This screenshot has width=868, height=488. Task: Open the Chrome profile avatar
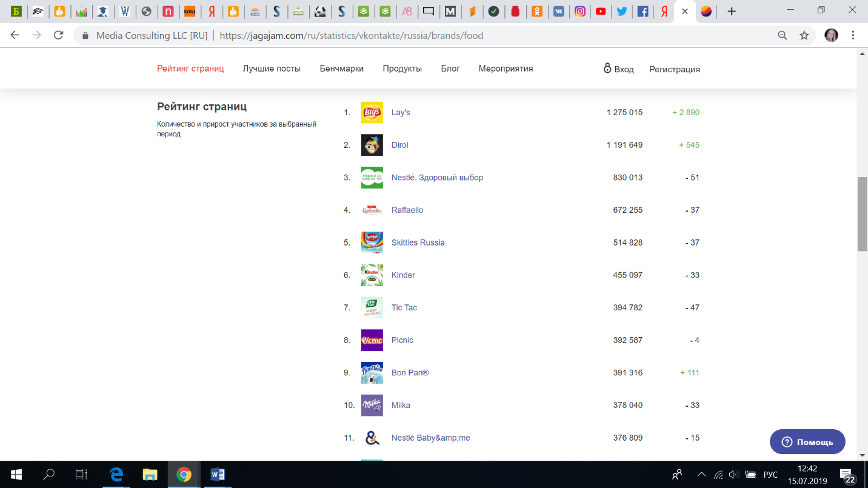(831, 35)
